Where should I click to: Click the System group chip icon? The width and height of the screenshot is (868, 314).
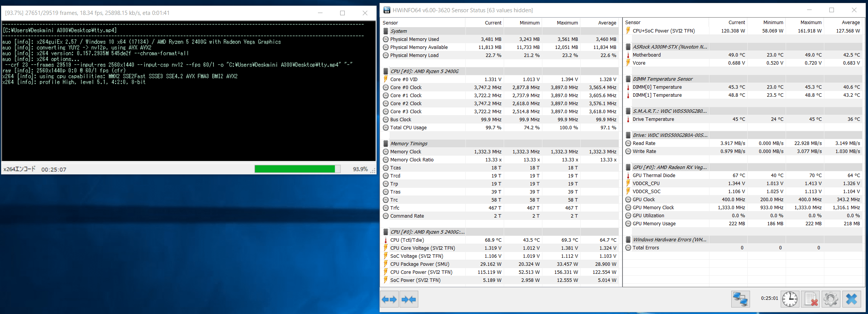(386, 31)
